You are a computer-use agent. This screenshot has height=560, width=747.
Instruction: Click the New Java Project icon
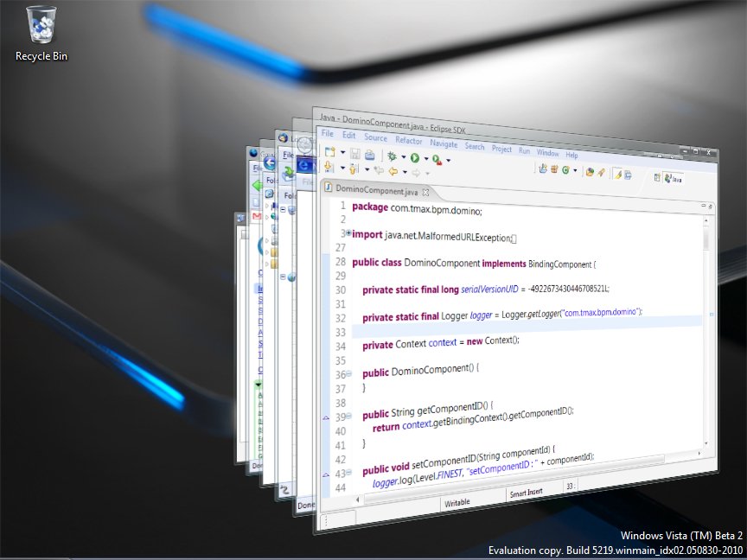pos(543,169)
